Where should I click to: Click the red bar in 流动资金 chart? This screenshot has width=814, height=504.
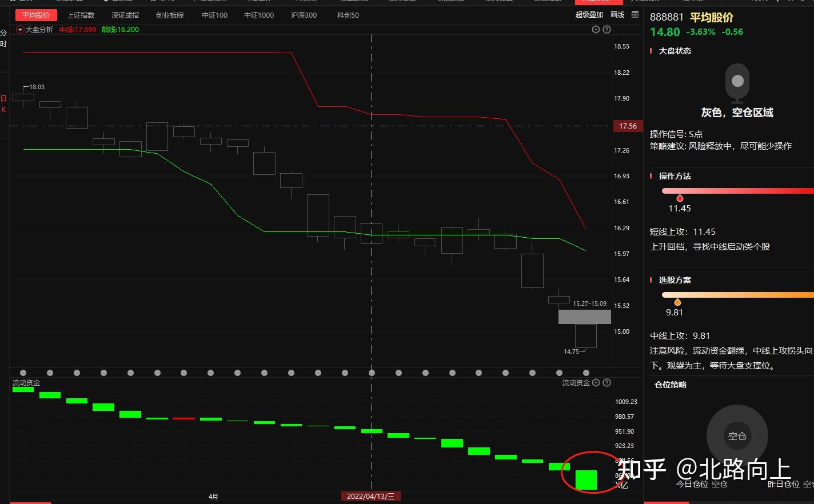184,418
